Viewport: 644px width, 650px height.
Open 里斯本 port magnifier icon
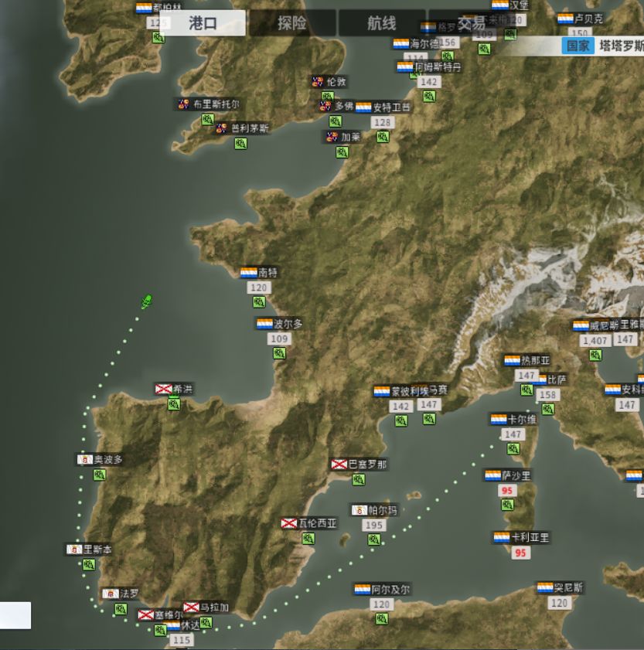tap(89, 565)
